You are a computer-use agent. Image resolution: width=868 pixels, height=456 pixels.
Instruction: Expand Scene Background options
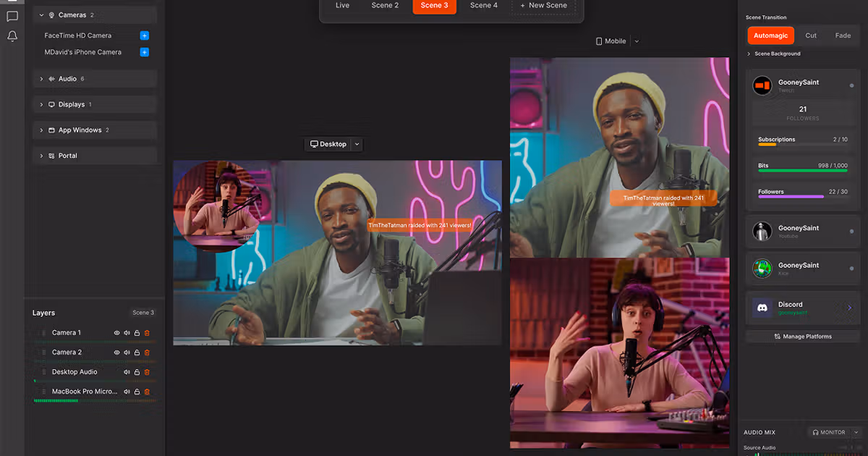[749, 54]
